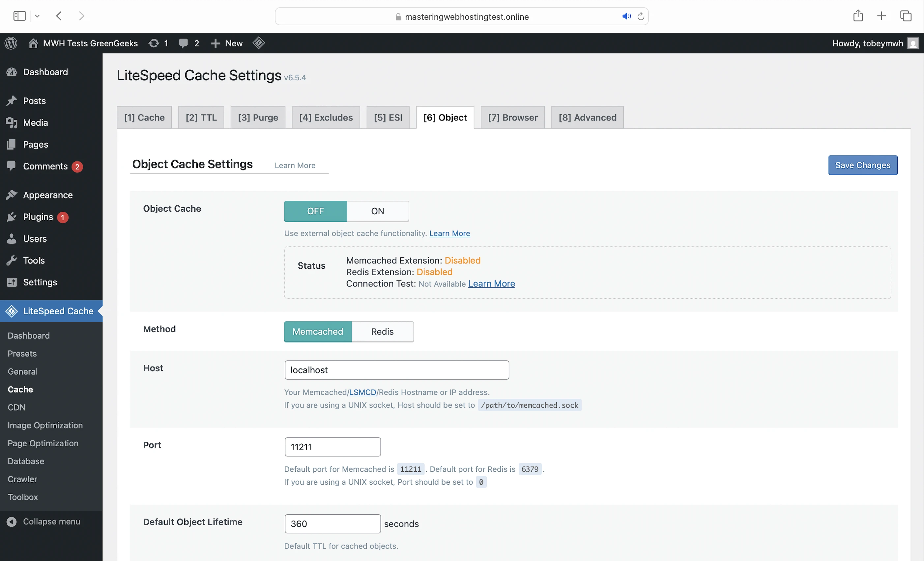Open the LSMCD link under Host
The image size is (924, 561).
(362, 392)
